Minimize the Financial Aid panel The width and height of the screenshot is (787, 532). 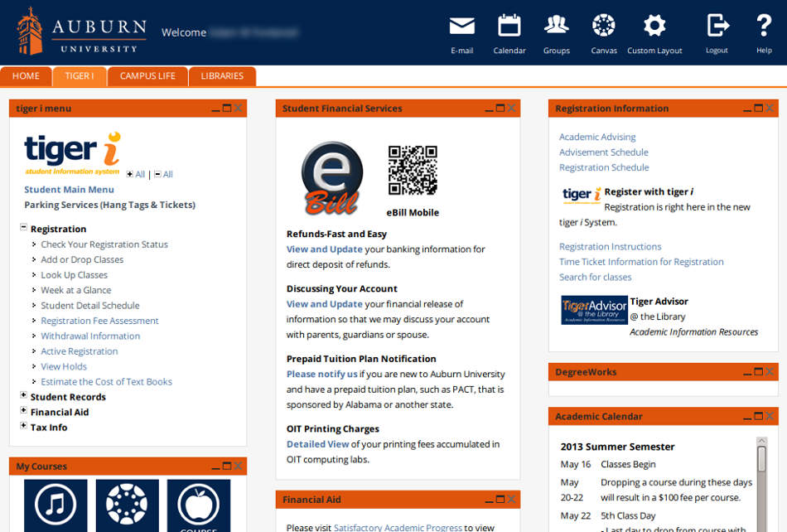click(x=489, y=500)
